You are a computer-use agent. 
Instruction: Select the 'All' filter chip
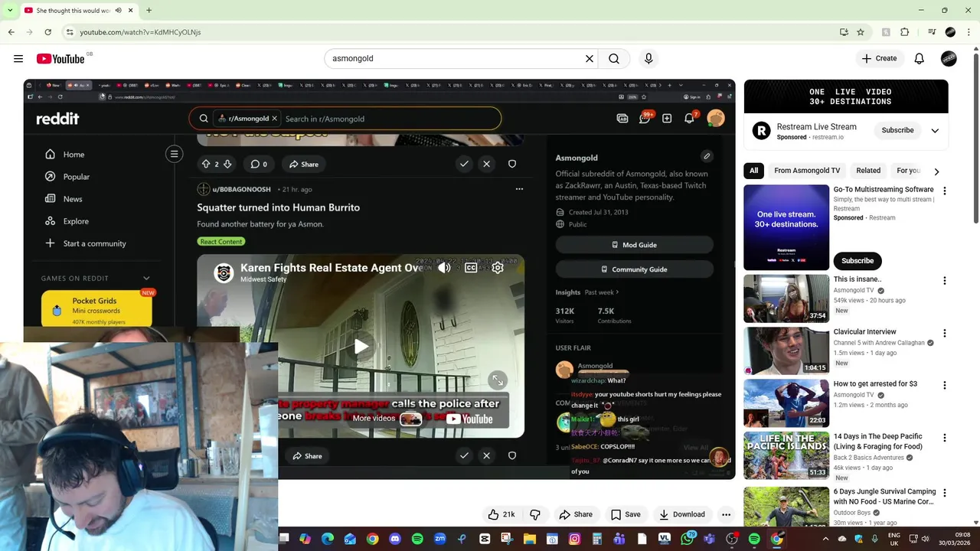[x=754, y=171]
